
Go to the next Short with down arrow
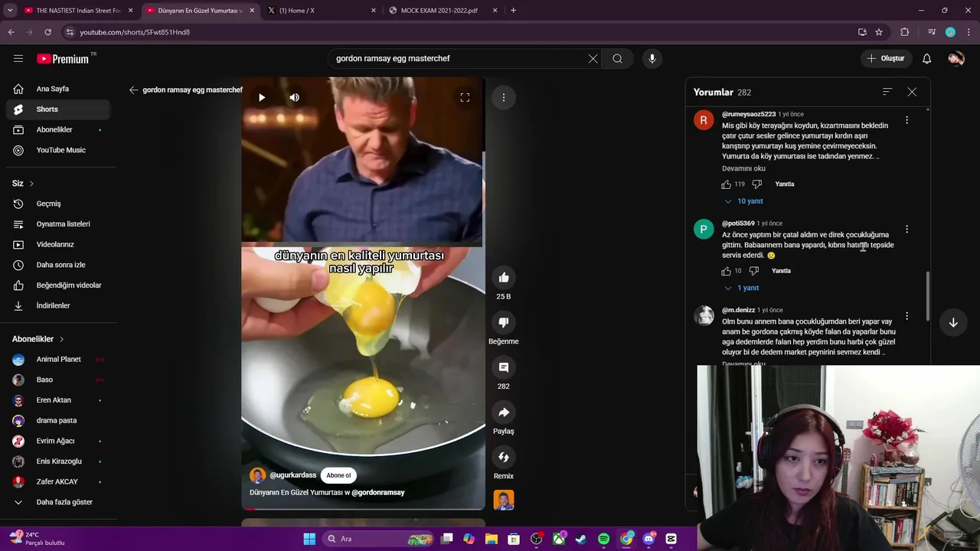click(x=953, y=323)
